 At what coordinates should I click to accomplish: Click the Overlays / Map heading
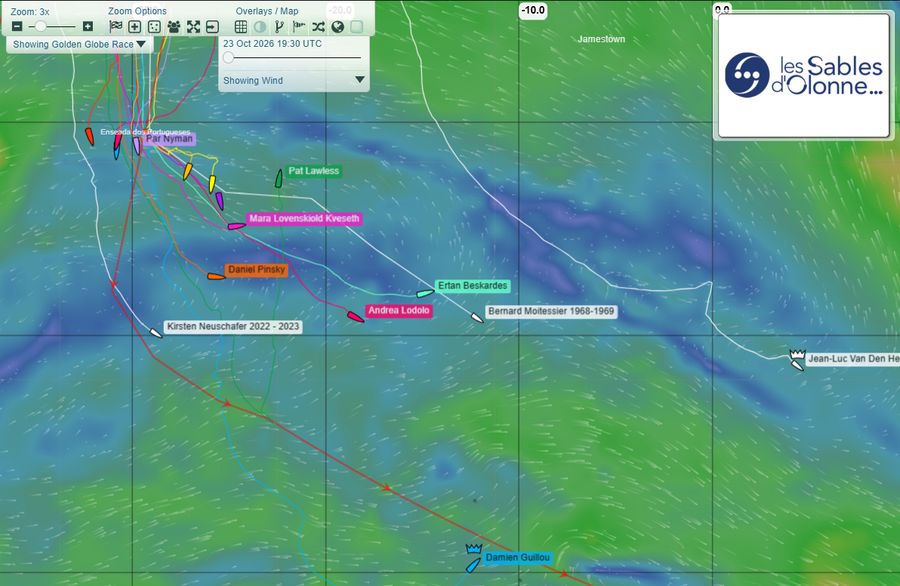click(267, 11)
